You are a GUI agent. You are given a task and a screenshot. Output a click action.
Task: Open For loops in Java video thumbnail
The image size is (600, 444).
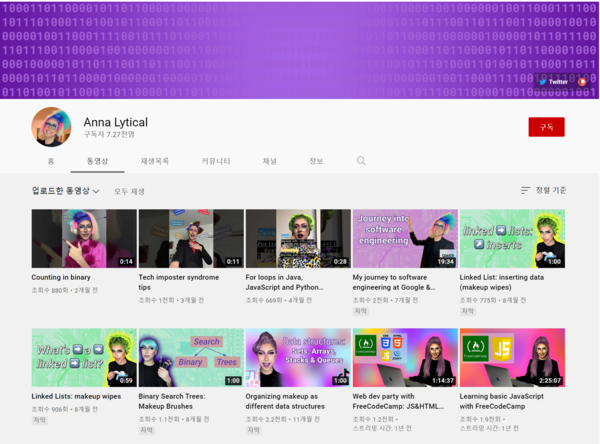(298, 238)
